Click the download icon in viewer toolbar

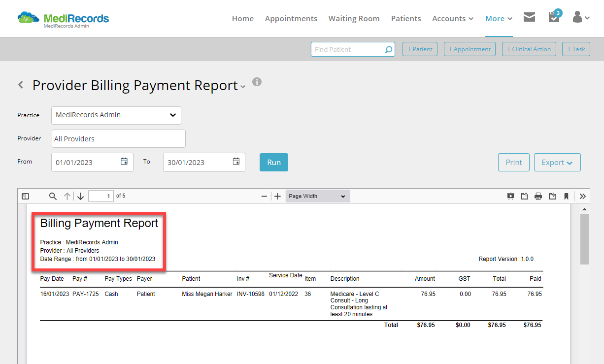click(x=553, y=196)
